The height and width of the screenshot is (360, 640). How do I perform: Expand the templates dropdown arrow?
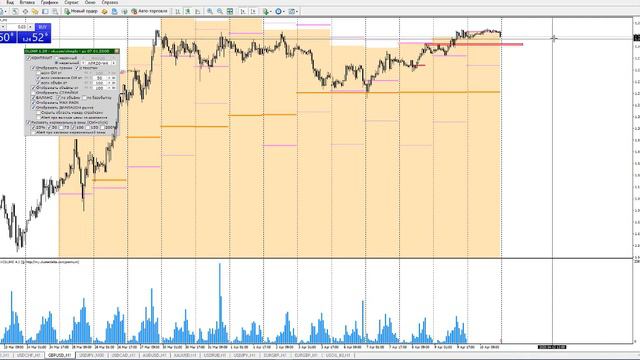pyautogui.click(x=297, y=11)
